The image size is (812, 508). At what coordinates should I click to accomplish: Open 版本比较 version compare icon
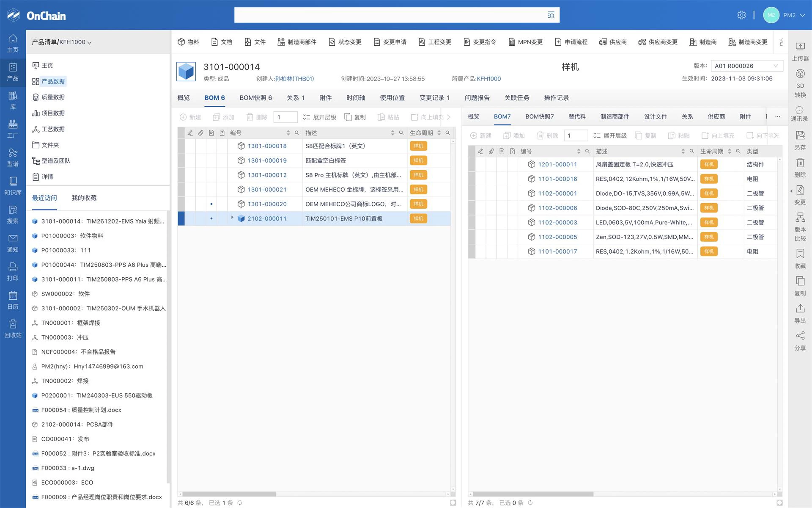point(800,227)
